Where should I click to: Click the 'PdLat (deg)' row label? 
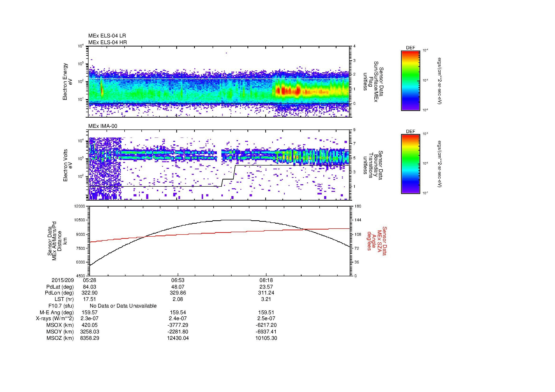point(60,287)
